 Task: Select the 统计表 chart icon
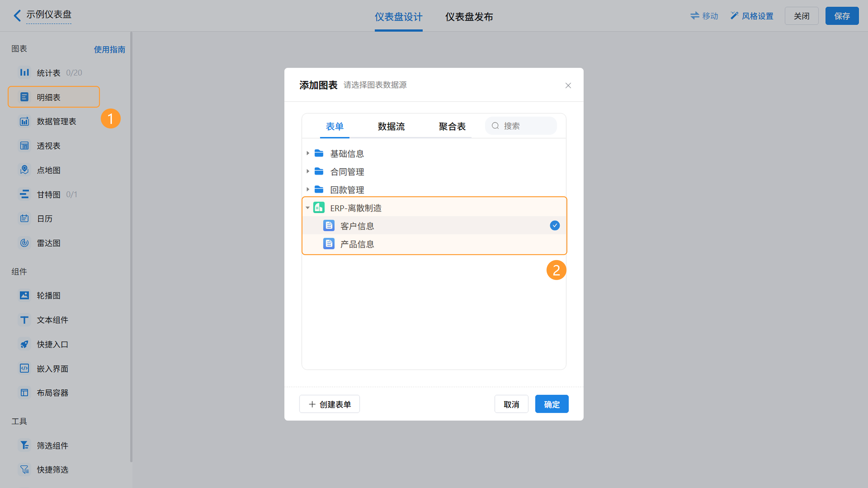pos(24,72)
